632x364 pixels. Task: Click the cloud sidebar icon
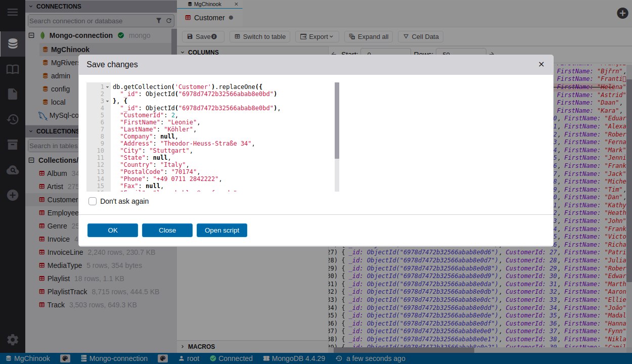13,170
